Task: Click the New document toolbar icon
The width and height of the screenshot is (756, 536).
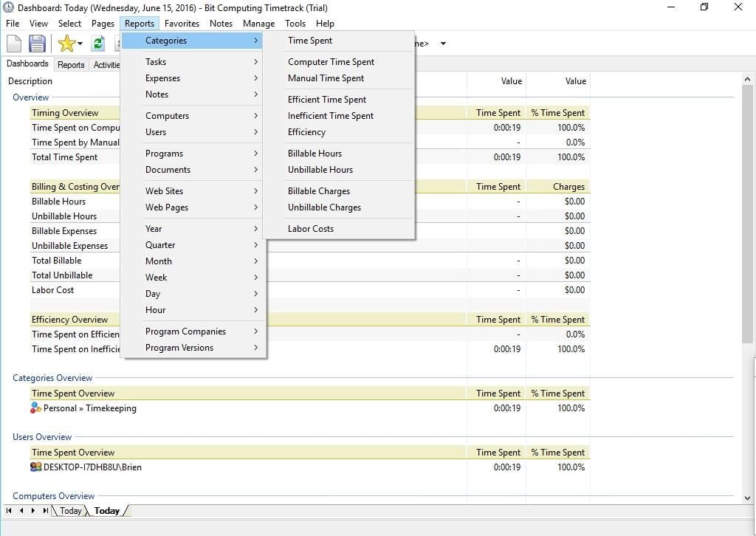Action: (14, 44)
